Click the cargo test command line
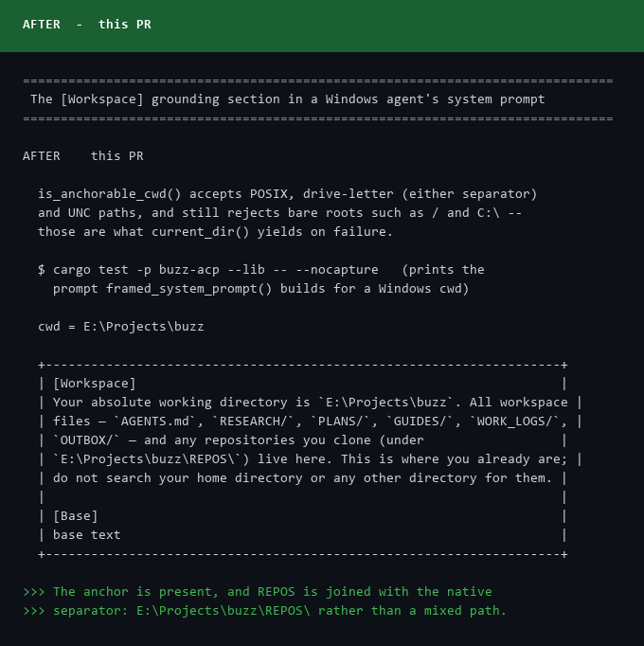This screenshot has width=644, height=646. [208, 270]
